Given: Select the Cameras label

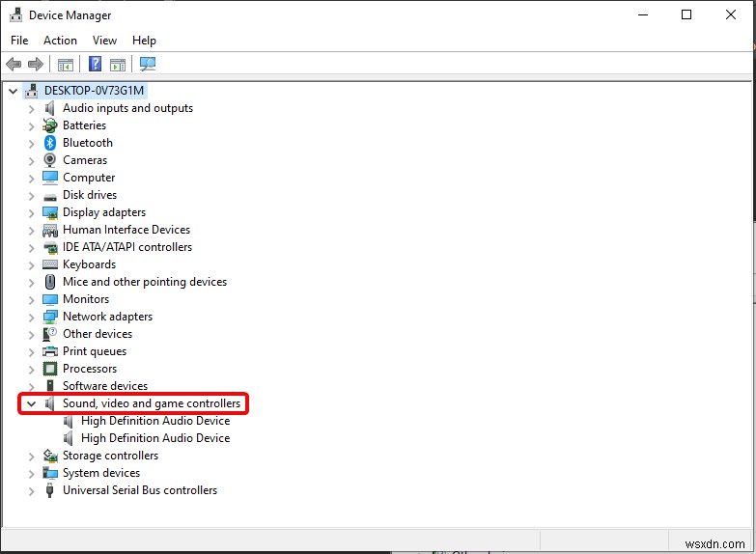Looking at the screenshot, I should pyautogui.click(x=85, y=160).
